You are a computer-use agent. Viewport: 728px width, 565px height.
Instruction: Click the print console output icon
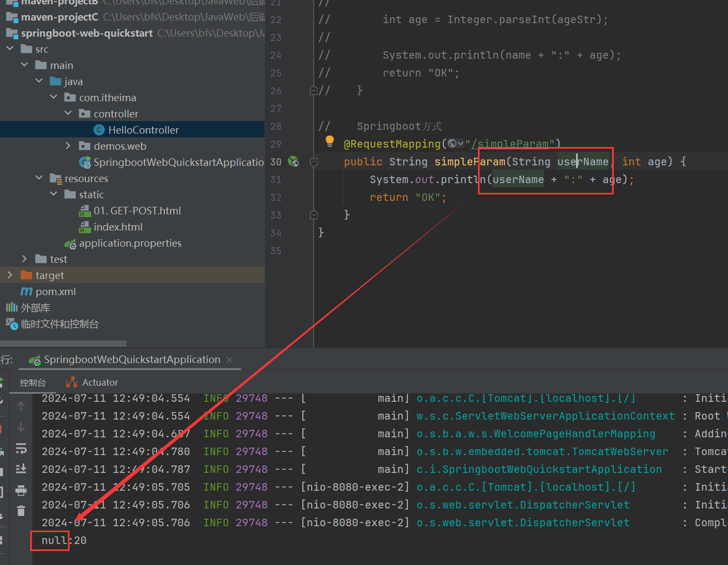(21, 490)
